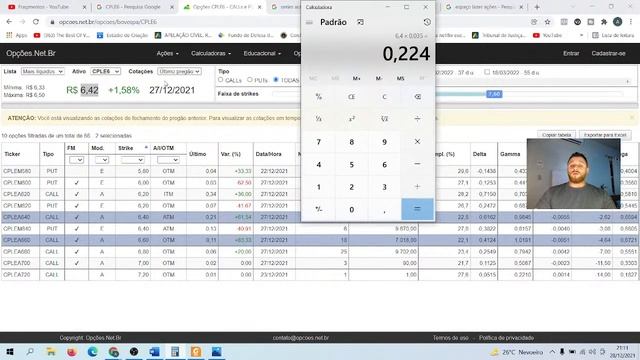Open Microsoft Edge from the taskbar

(93, 351)
